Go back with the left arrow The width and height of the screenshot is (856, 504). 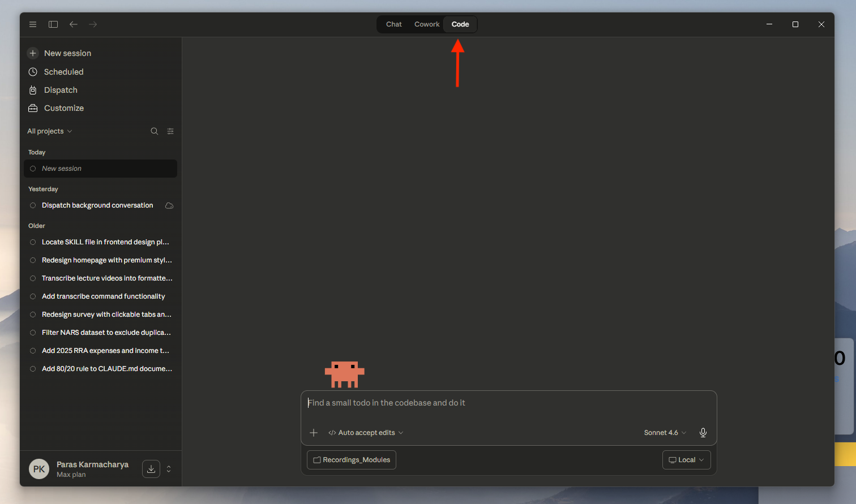[x=74, y=24]
